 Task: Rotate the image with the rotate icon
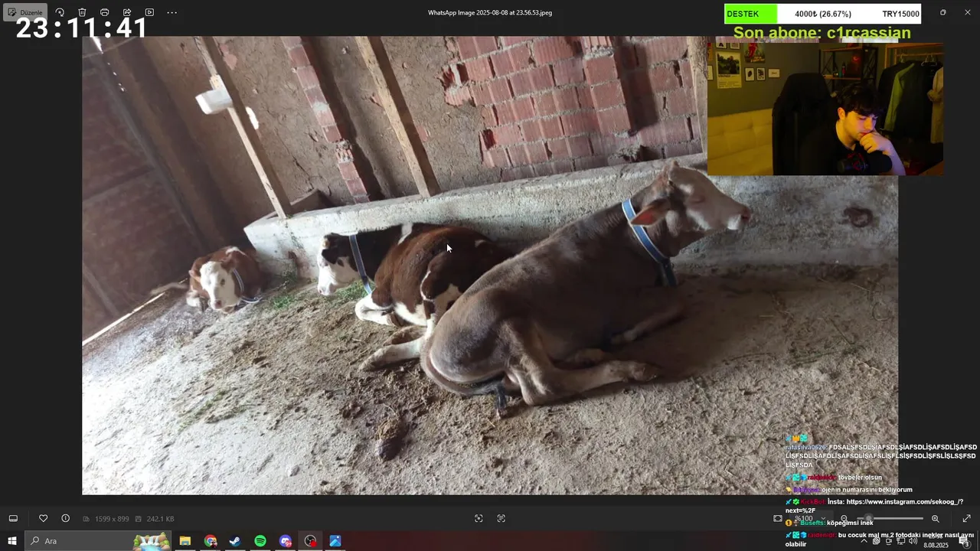pyautogui.click(x=60, y=12)
